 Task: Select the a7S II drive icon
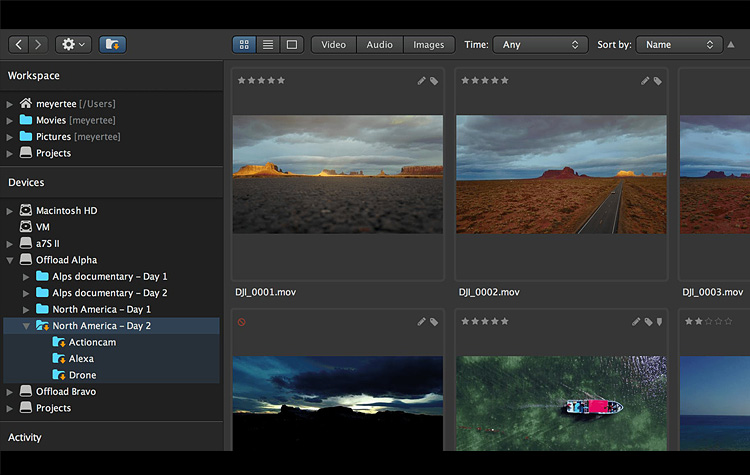point(26,243)
